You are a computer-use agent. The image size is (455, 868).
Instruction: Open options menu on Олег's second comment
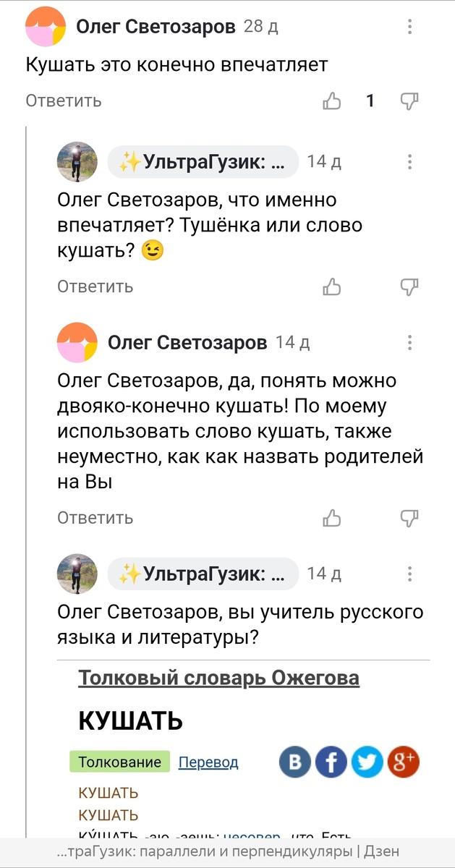410,342
